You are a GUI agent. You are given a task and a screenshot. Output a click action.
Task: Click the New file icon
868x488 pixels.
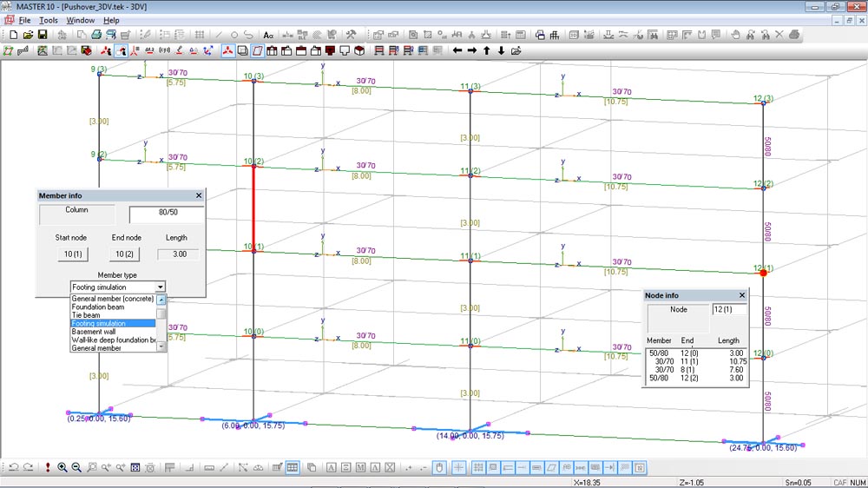pos(13,35)
